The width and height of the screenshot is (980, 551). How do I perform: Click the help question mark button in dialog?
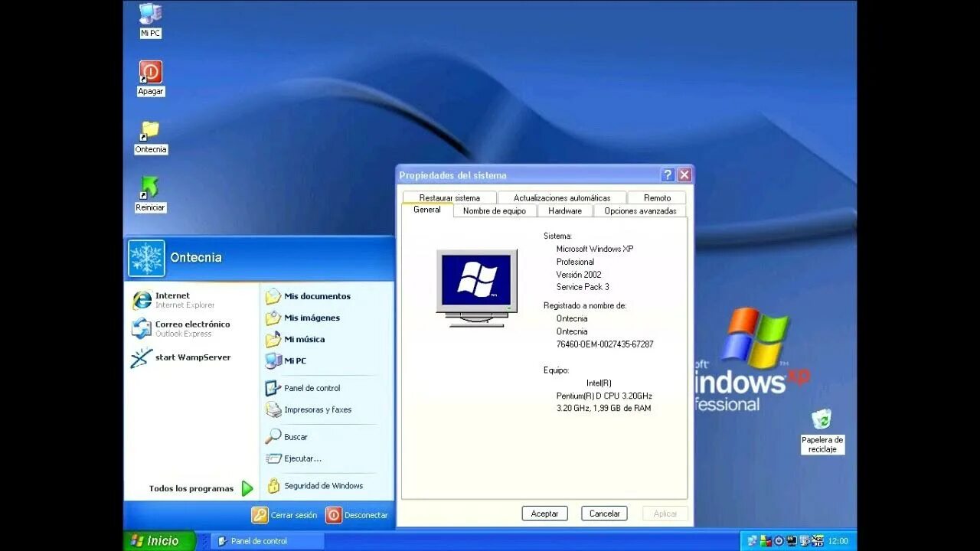tap(668, 175)
